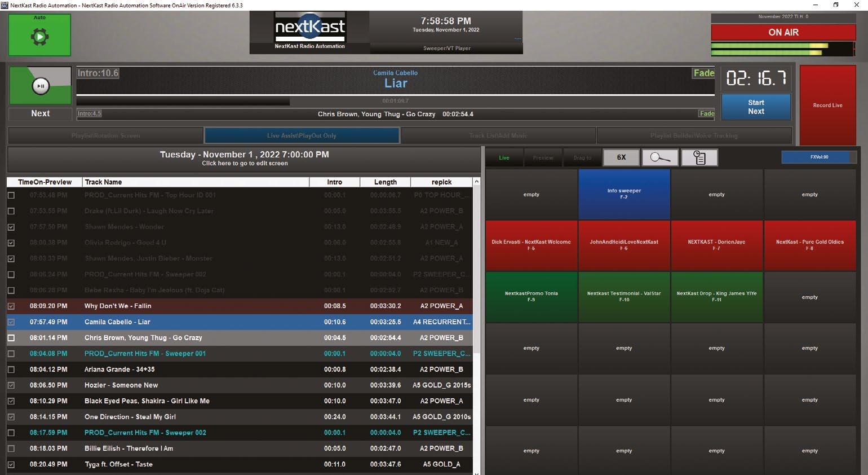Enable Live mode in the cart panel
Image resolution: width=868 pixels, height=475 pixels.
[x=504, y=157]
